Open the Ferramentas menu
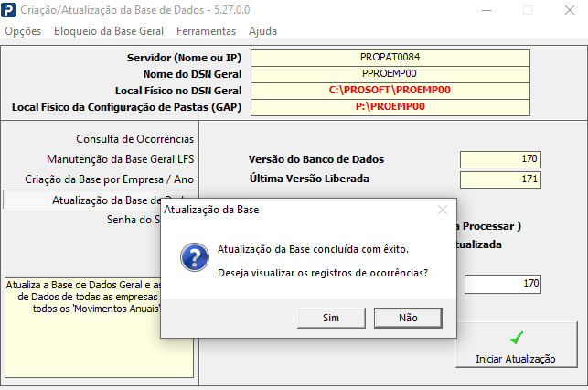 [x=207, y=31]
